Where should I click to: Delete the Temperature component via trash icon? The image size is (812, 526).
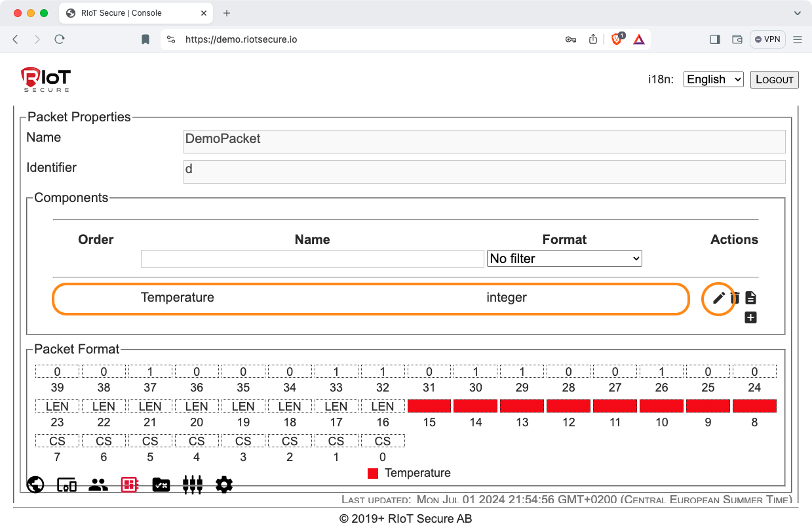click(x=735, y=298)
